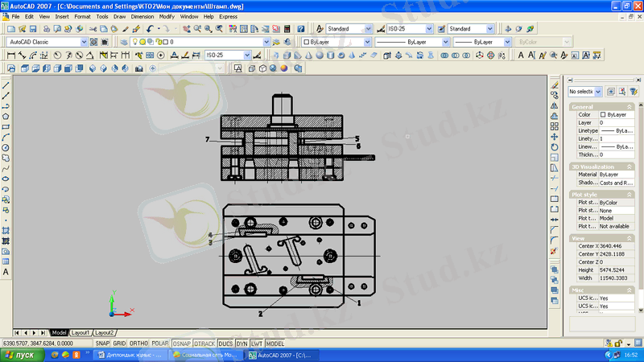Open the Dimension menu
The image size is (644, 362).
[142, 16]
